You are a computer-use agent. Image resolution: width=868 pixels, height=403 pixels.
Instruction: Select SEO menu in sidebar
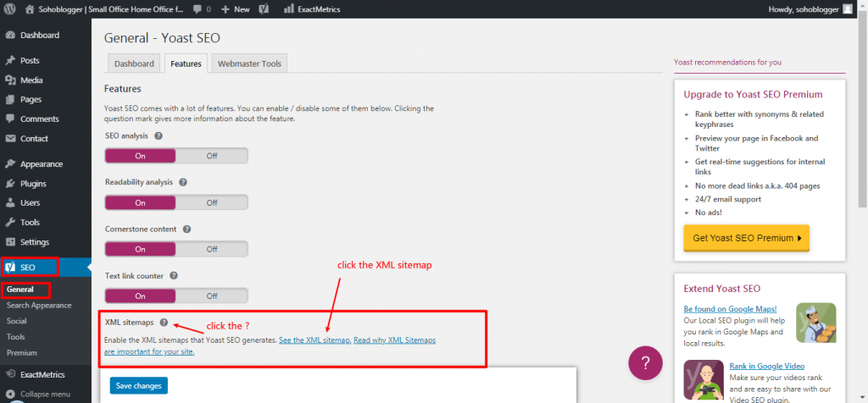pyautogui.click(x=46, y=268)
